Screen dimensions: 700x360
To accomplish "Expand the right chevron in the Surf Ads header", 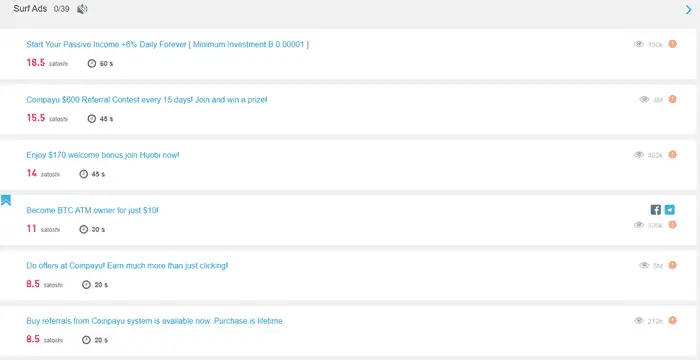I will (x=688, y=9).
